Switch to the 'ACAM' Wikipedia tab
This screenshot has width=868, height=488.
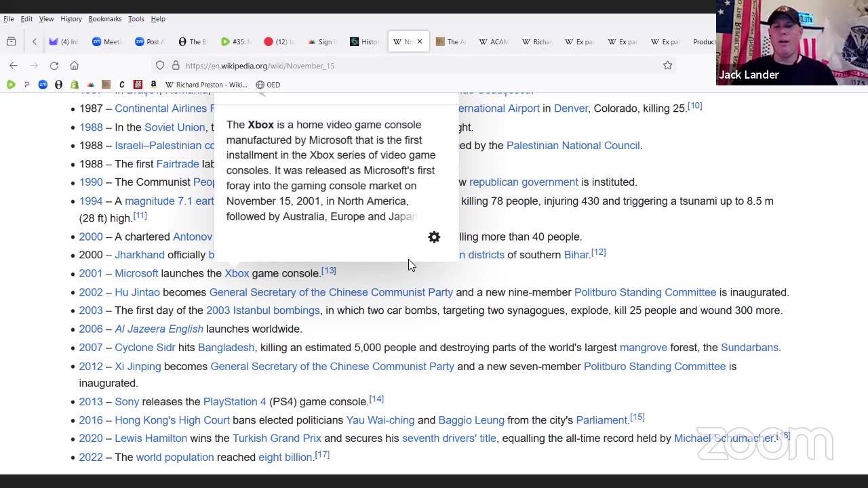click(493, 42)
